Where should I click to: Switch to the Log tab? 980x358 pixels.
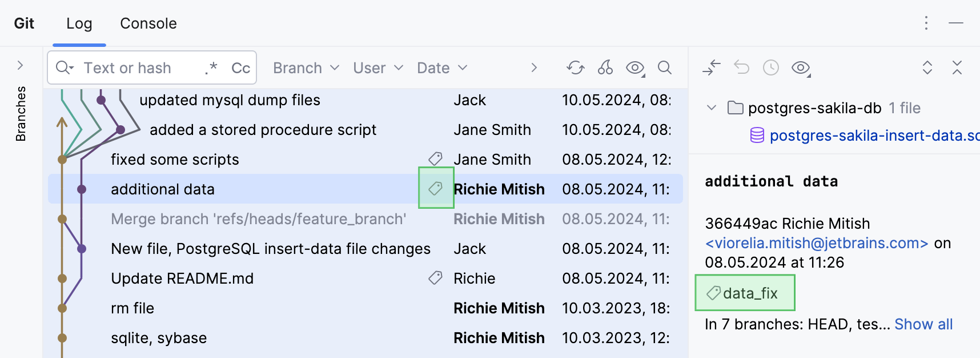79,23
